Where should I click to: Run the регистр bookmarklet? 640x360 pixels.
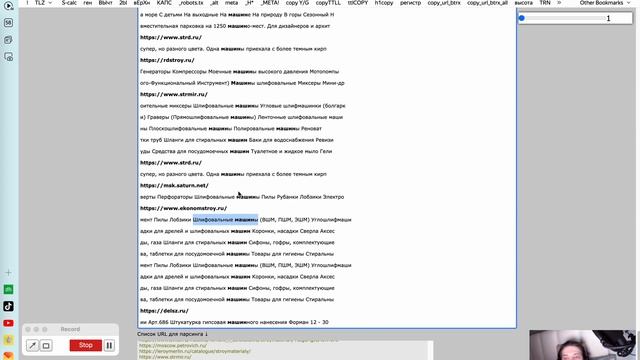410,2
